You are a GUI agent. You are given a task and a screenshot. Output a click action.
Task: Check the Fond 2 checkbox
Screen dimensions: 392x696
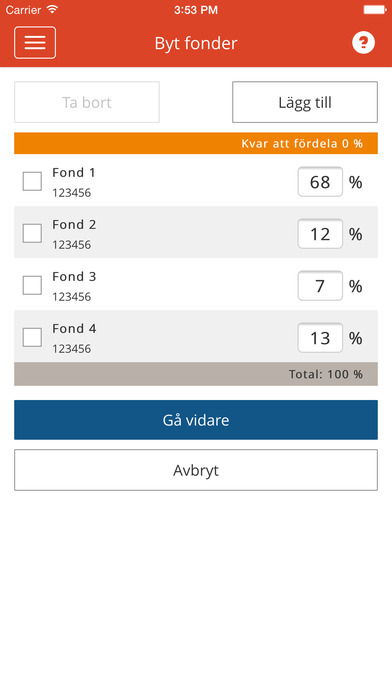[x=32, y=233]
